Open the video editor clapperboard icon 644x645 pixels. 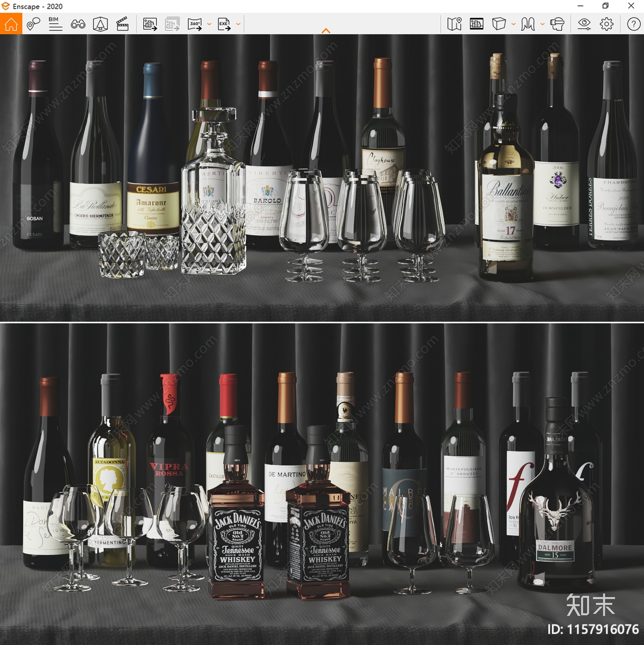pyautogui.click(x=122, y=24)
